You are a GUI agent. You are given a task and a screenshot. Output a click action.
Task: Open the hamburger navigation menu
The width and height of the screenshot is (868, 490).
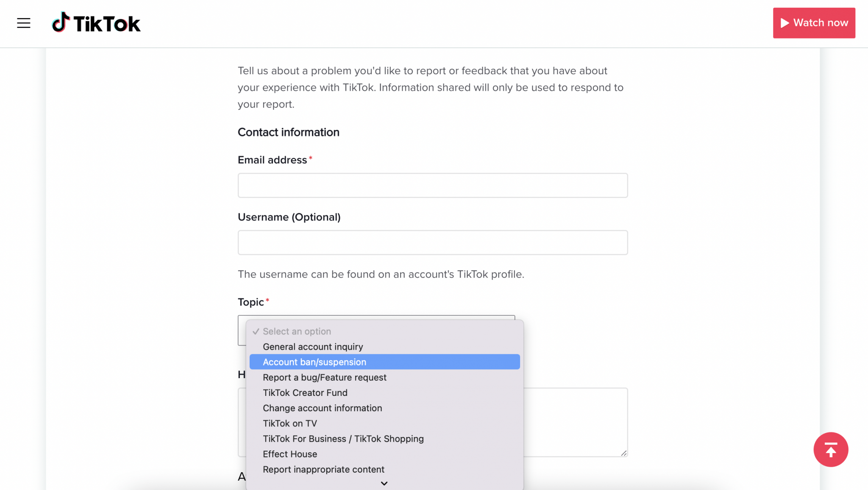point(24,23)
